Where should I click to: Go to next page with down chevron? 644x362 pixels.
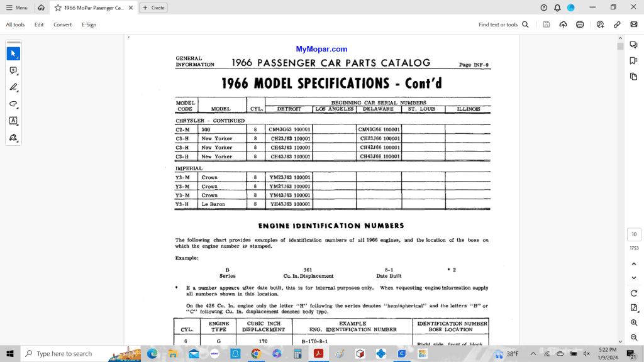[x=634, y=277]
